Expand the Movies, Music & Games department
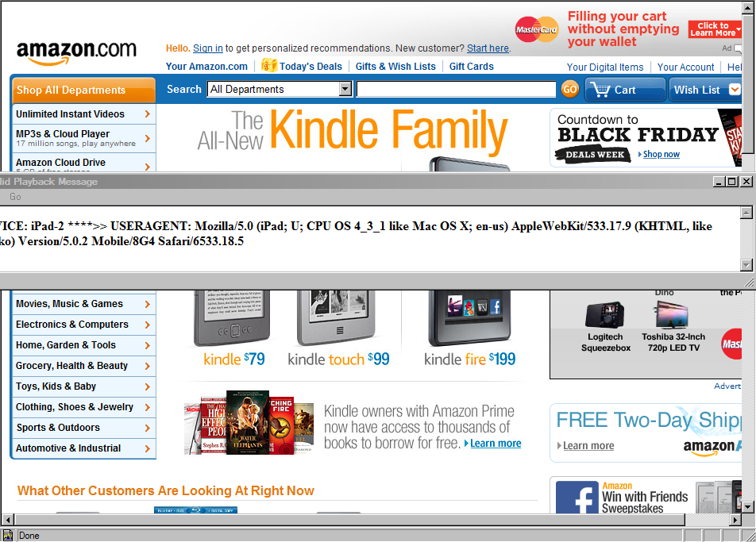 pyautogui.click(x=83, y=304)
